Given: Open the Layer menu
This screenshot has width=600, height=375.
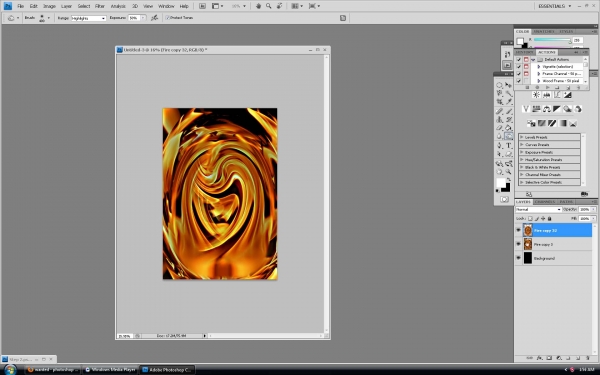Looking at the screenshot, I should pos(67,6).
